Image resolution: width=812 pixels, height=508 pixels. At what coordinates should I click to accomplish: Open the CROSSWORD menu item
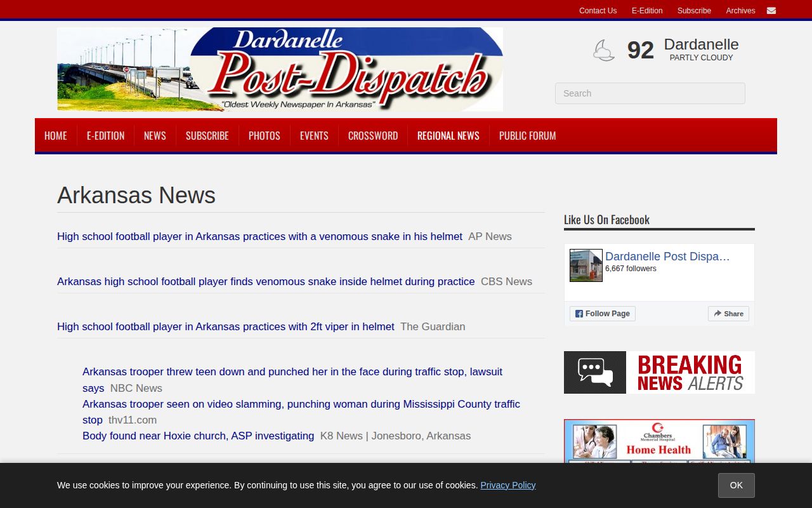[373, 136]
